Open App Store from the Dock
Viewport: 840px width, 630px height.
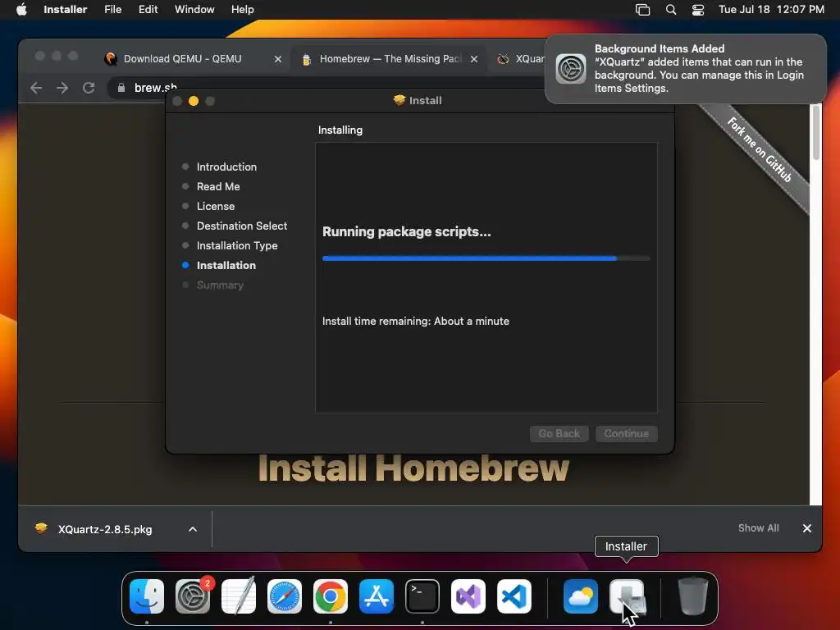pos(377,596)
